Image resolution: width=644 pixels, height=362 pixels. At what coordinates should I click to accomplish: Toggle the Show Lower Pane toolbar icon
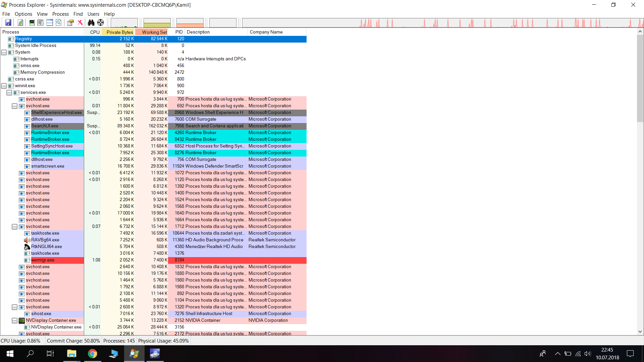tap(50, 22)
